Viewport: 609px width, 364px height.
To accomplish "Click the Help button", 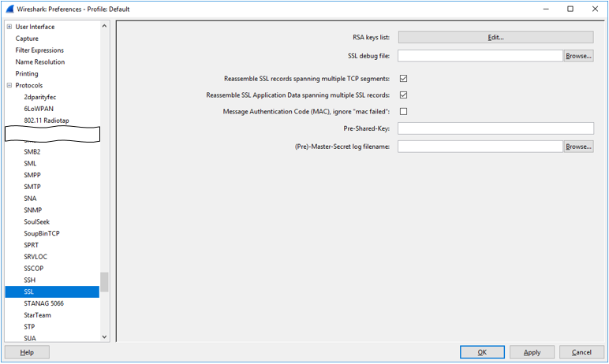I will pos(27,352).
